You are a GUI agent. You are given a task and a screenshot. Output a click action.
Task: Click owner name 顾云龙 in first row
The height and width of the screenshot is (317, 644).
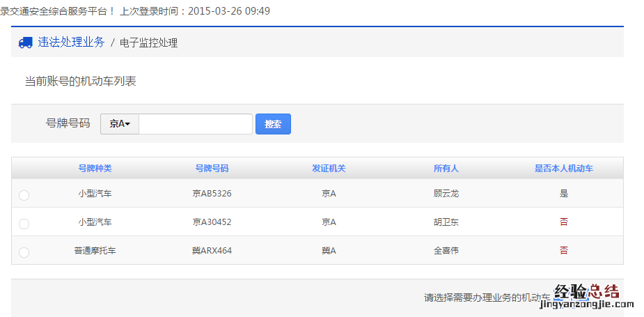pyautogui.click(x=446, y=194)
